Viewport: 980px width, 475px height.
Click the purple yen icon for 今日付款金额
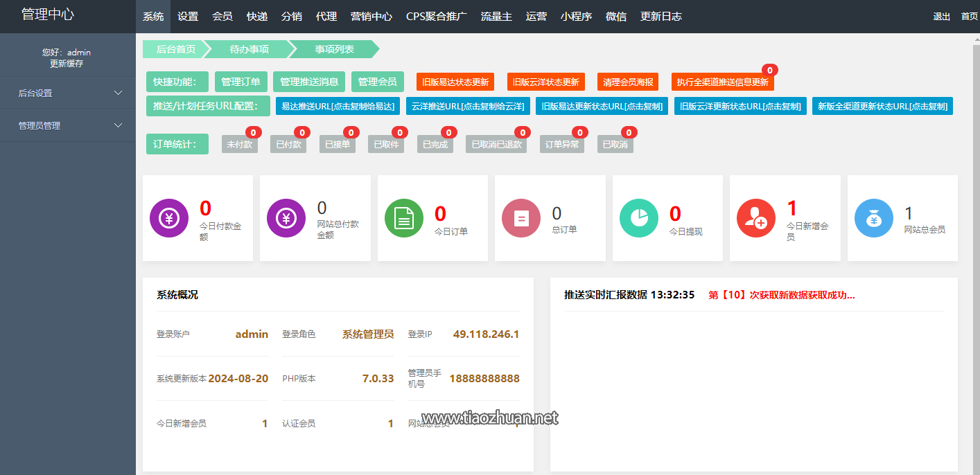[169, 218]
